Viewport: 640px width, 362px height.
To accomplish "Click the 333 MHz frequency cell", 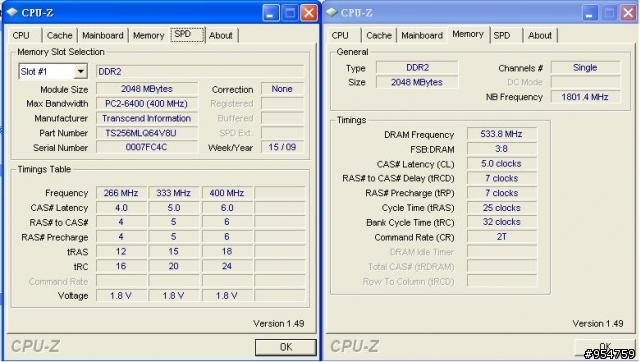I will (174, 193).
